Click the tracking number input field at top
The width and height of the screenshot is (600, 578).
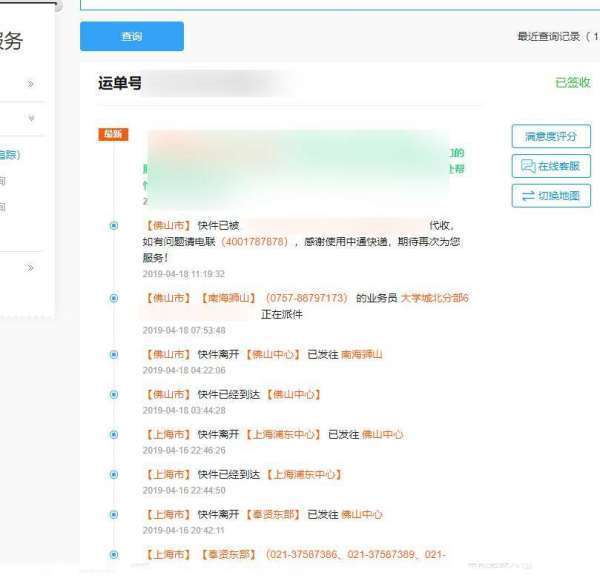coord(340,4)
